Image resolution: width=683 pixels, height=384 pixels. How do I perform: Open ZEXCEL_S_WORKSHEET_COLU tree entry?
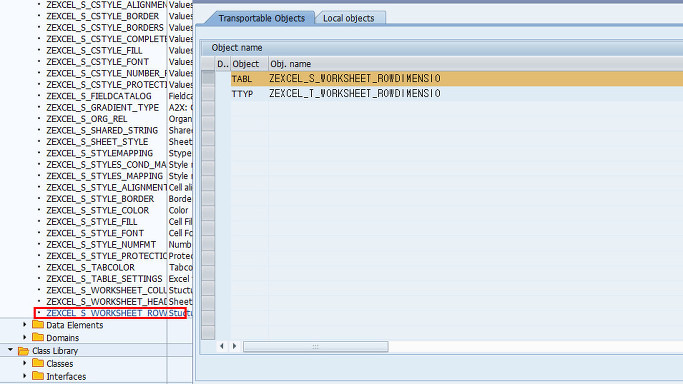[x=107, y=290]
